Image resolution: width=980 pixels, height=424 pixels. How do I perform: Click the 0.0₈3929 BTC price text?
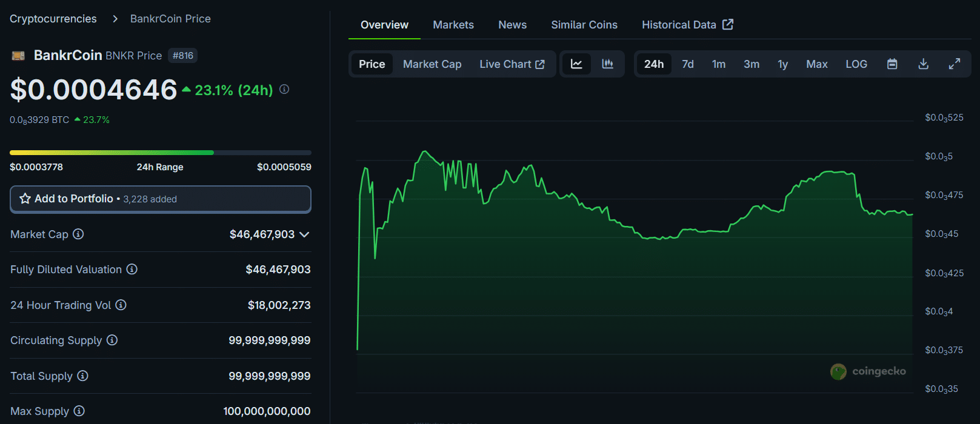pyautogui.click(x=39, y=120)
